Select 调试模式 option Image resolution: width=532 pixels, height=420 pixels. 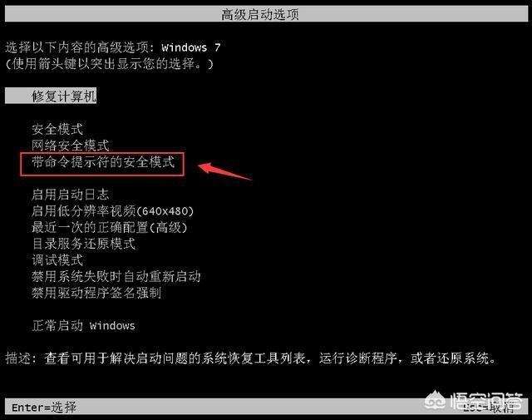[x=57, y=260]
